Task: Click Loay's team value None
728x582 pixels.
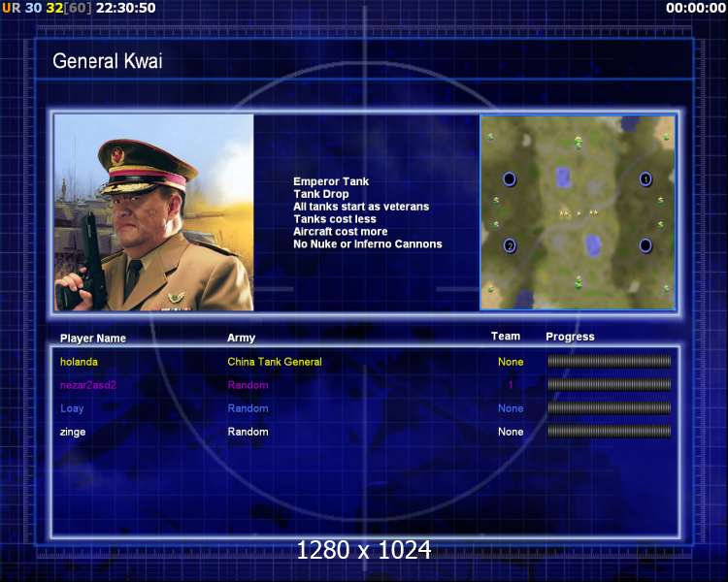Action: point(511,409)
